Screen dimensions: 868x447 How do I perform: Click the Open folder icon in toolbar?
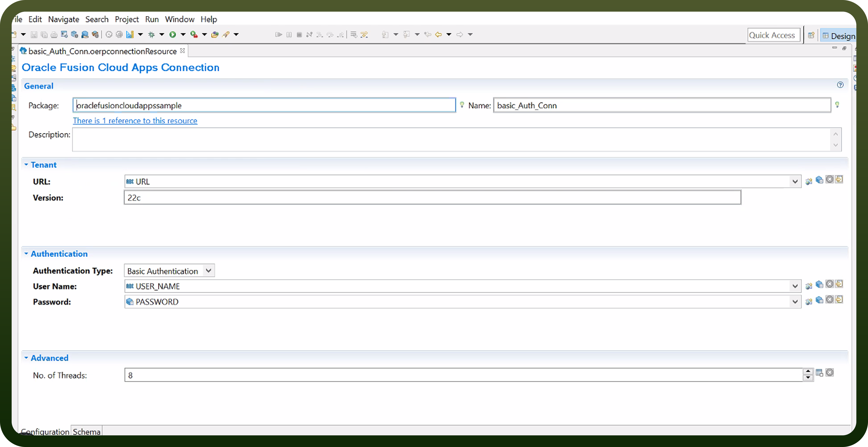click(215, 34)
